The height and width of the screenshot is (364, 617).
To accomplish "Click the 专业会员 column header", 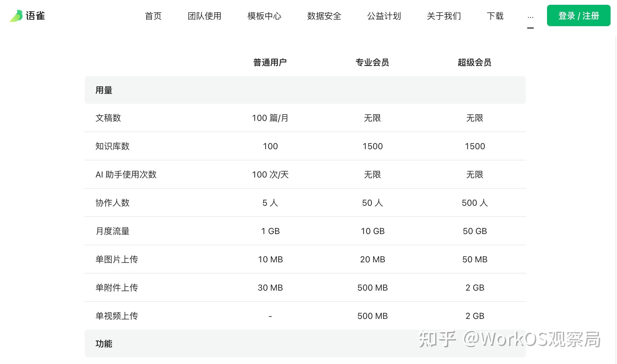I will (372, 62).
